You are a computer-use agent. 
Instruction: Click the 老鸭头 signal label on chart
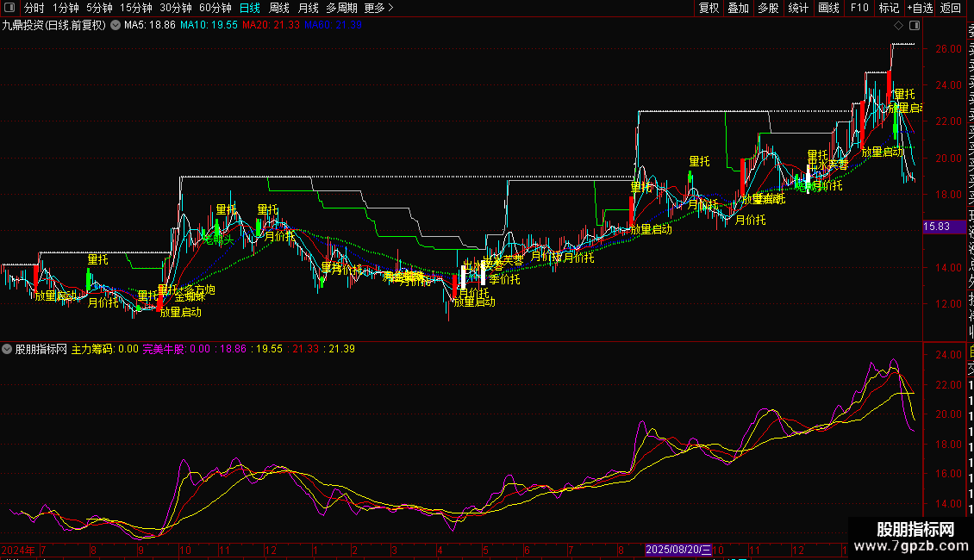[219, 239]
